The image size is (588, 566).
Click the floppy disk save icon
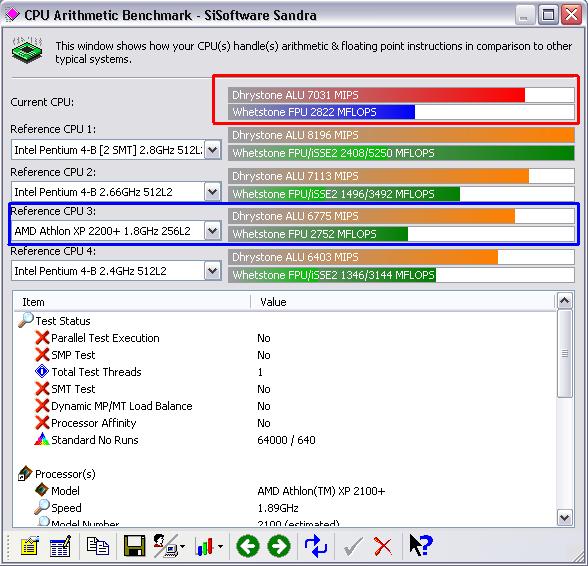[x=135, y=546]
